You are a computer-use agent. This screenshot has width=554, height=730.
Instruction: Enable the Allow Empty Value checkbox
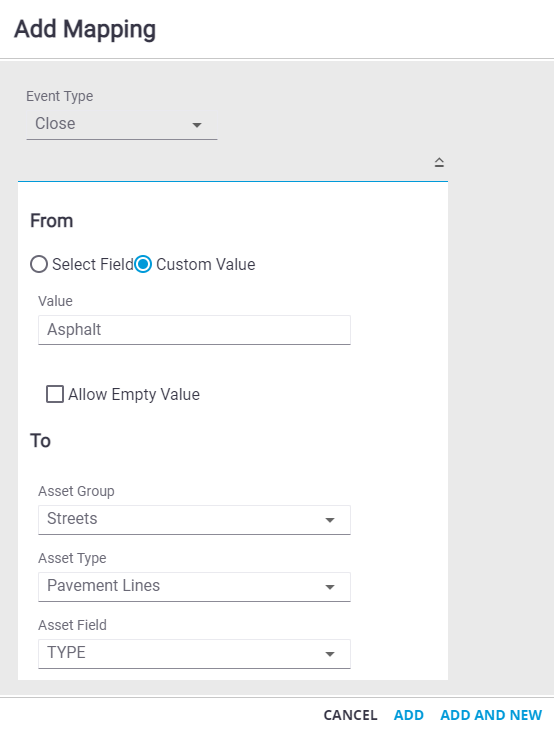(55, 394)
